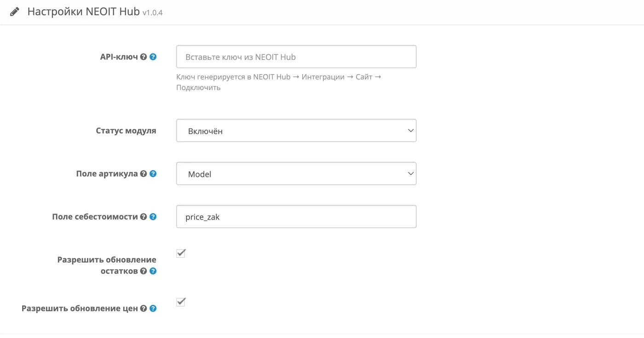
Task: Open the dark help icon beside Поле артикула
Action: pos(144,174)
